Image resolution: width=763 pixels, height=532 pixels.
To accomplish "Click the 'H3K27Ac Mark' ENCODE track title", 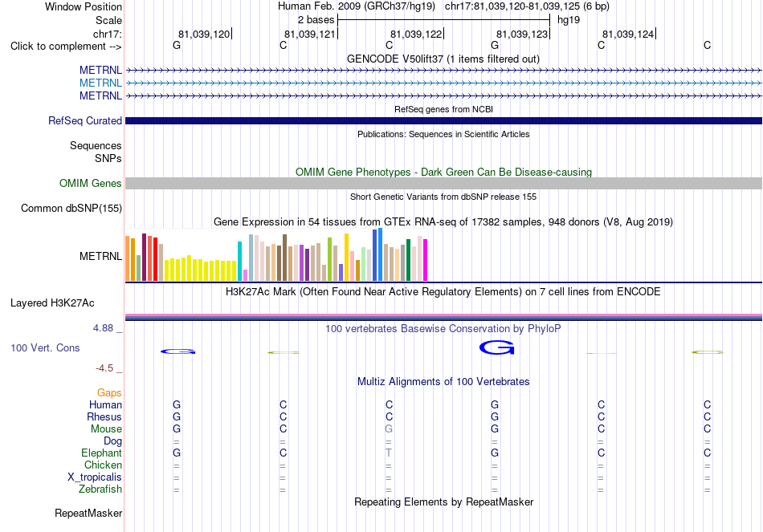I will (x=443, y=292).
